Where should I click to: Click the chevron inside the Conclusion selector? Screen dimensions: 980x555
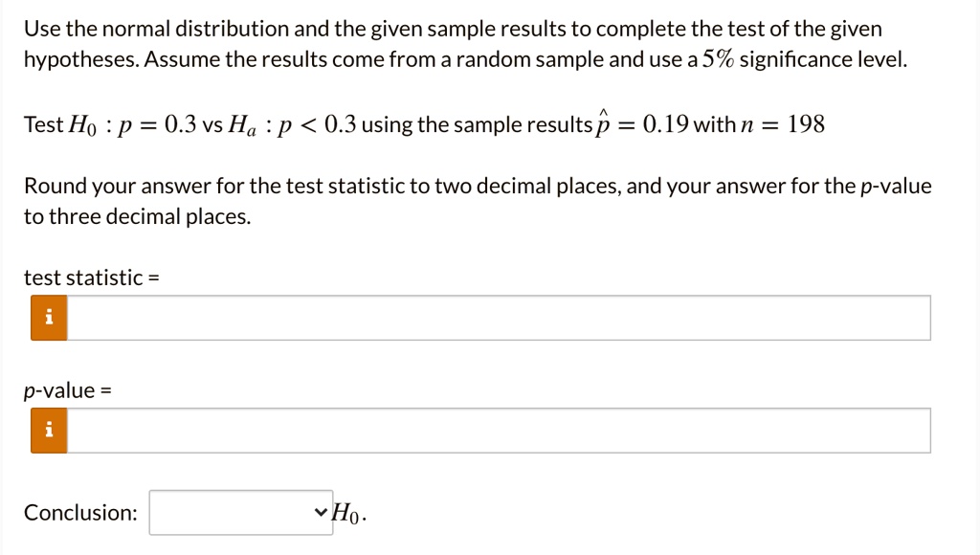[320, 512]
